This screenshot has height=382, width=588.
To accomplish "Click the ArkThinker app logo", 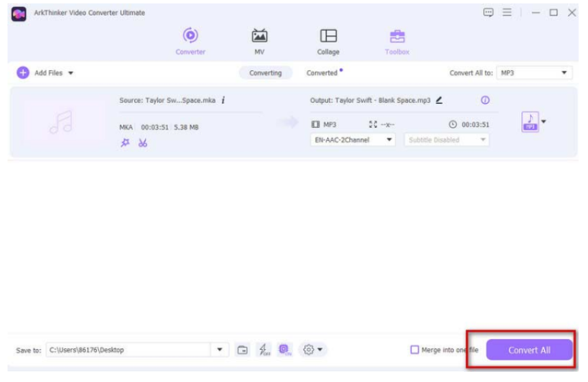I will pos(19,14).
